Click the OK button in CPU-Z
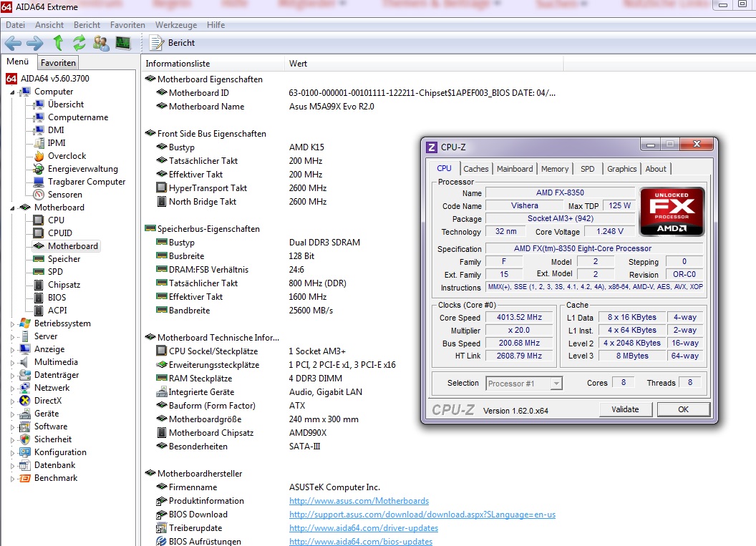Screen dimensions: 756x546 click(x=683, y=409)
